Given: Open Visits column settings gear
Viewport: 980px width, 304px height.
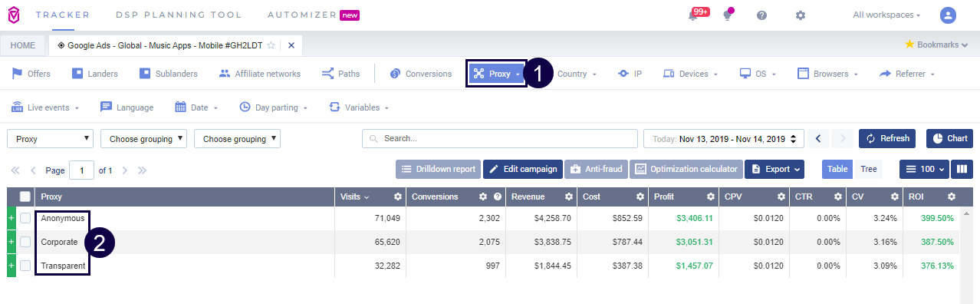Looking at the screenshot, I should (x=397, y=197).
